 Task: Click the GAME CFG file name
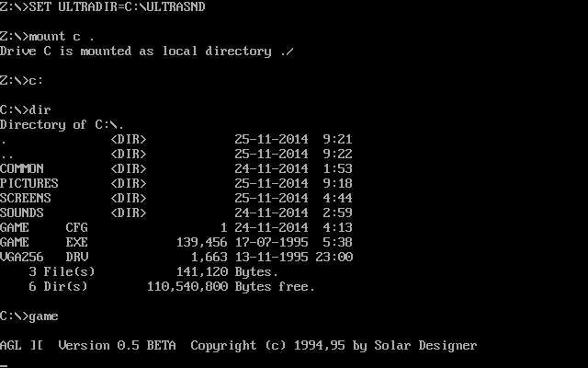tap(44, 227)
